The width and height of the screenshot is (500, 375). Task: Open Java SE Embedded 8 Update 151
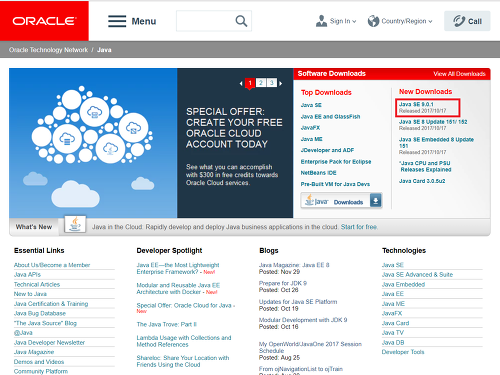[436, 142]
